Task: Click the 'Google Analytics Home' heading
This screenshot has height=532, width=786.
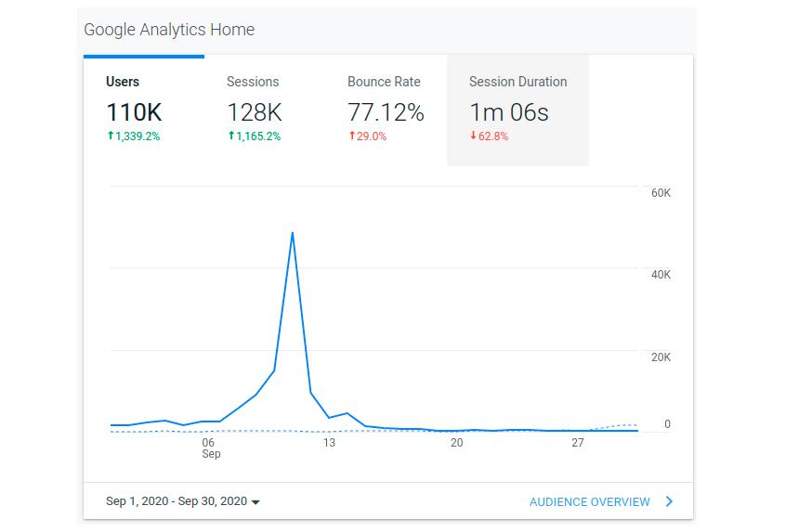Action: click(x=169, y=30)
